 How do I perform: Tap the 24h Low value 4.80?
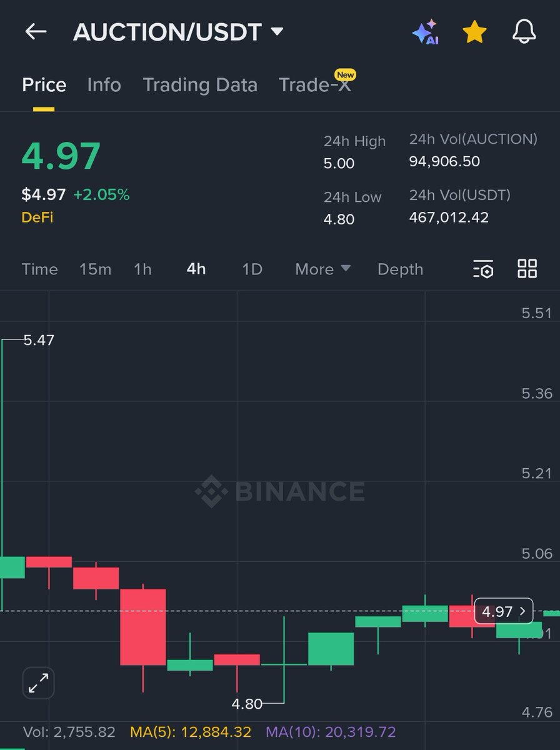click(339, 219)
